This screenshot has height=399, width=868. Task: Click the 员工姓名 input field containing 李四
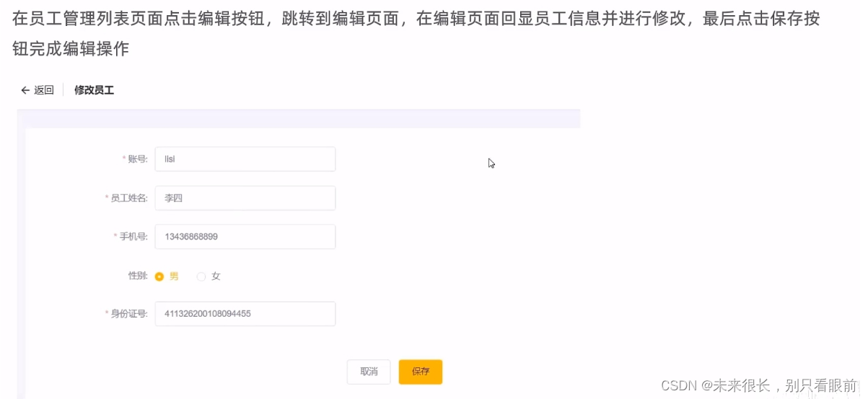245,198
